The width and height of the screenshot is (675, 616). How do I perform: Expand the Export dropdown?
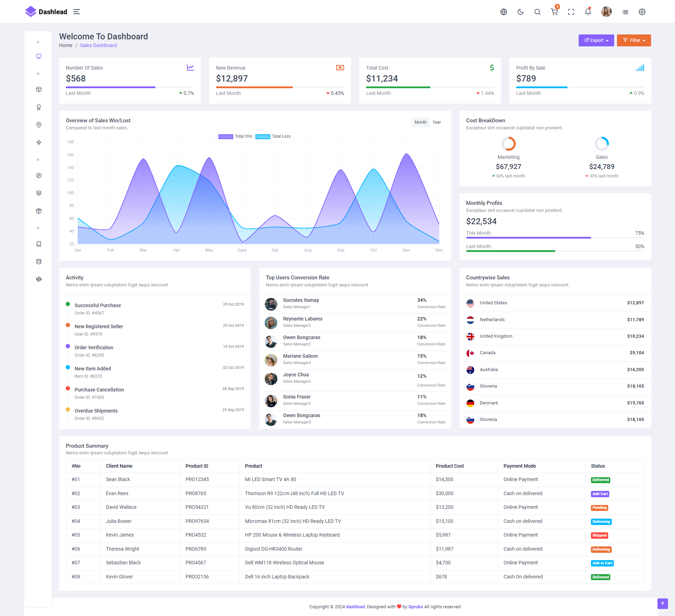tap(596, 40)
